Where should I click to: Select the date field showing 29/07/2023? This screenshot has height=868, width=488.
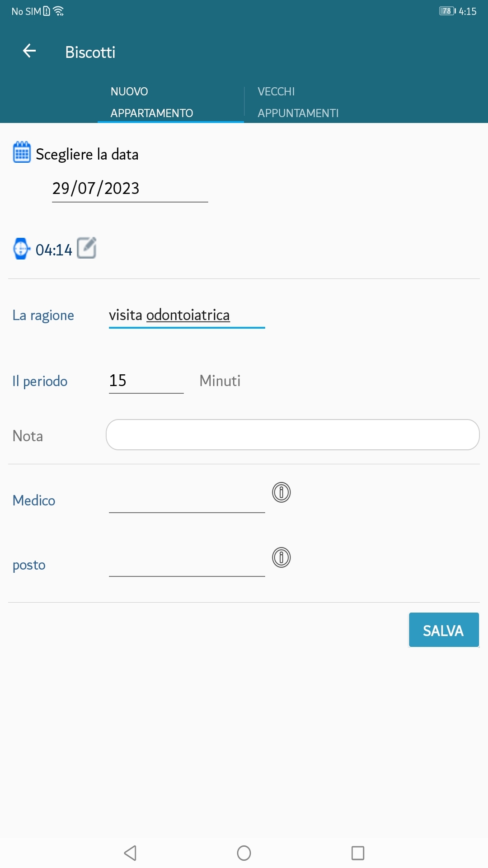click(130, 189)
